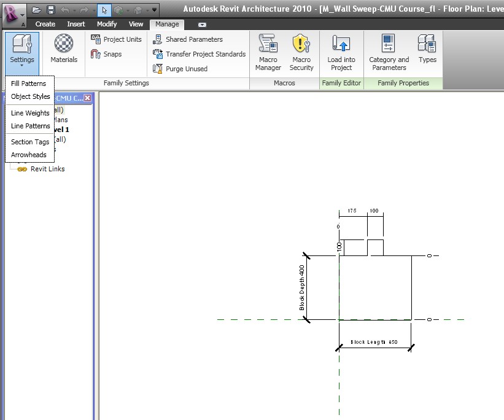The height and width of the screenshot is (420, 504).
Task: Open Macro Security settings
Action: tap(301, 52)
